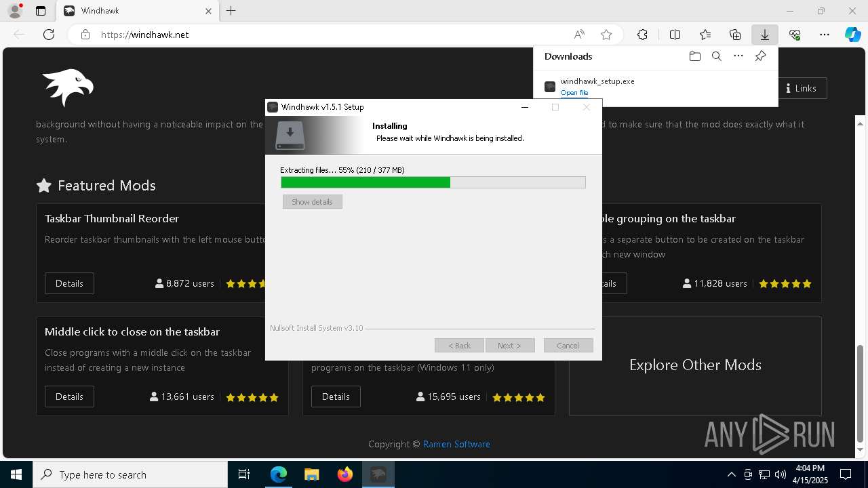Open the Links button on the page
This screenshot has height=488, width=868.
(801, 88)
